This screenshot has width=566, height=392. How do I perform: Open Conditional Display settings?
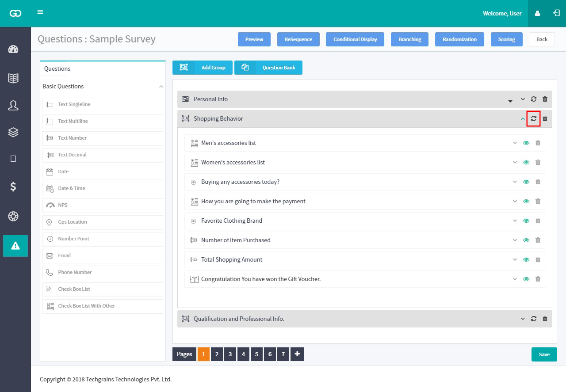(x=355, y=39)
